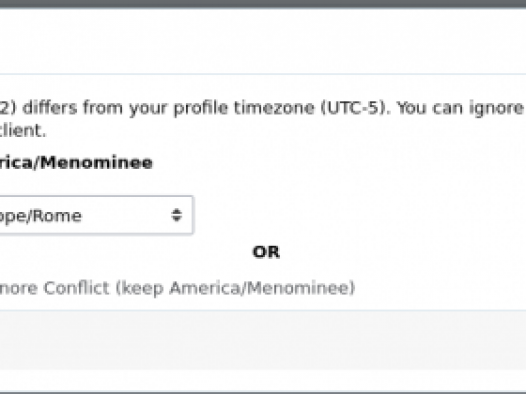Click the up-down arrows icon on timezone select
Screen dimensions: 526x394
click(176, 215)
